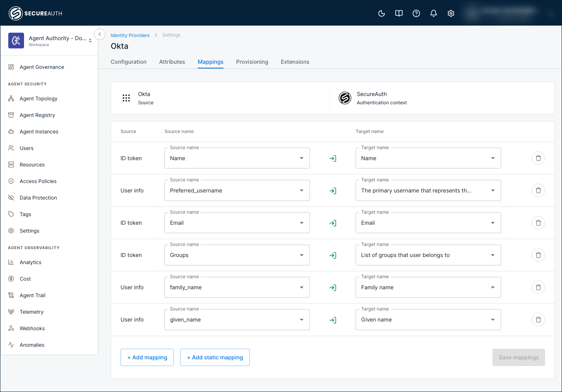The width and height of the screenshot is (562, 392).
Task: Open Resources in sidebar
Action: 49,165
